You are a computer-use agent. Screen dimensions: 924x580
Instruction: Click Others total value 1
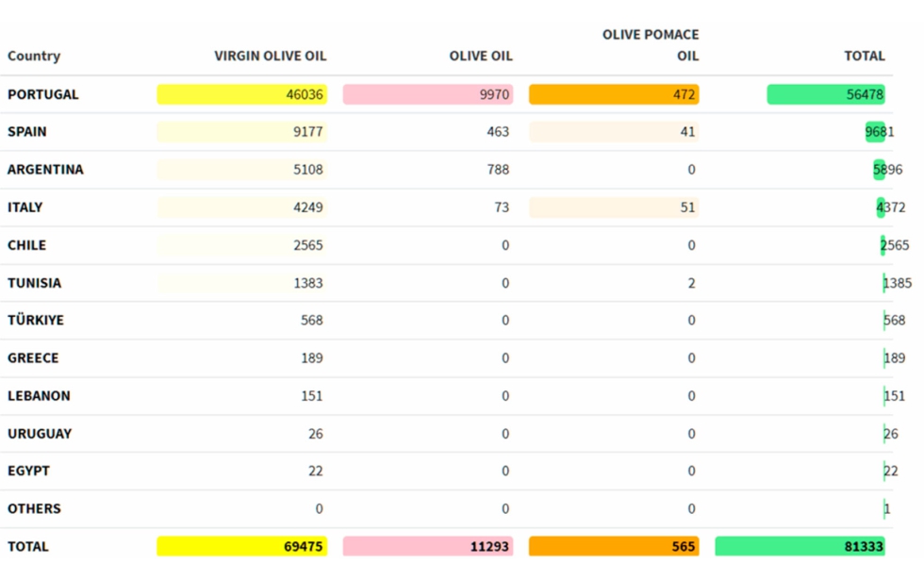coord(887,508)
